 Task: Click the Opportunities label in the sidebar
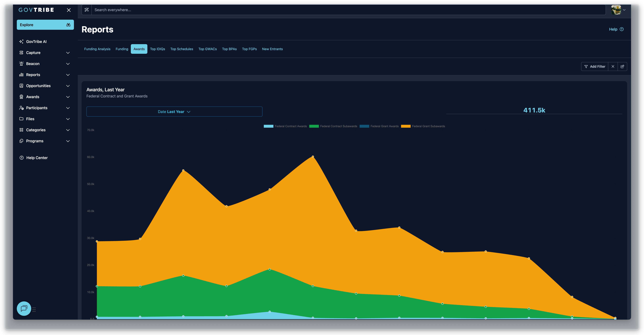pyautogui.click(x=38, y=86)
